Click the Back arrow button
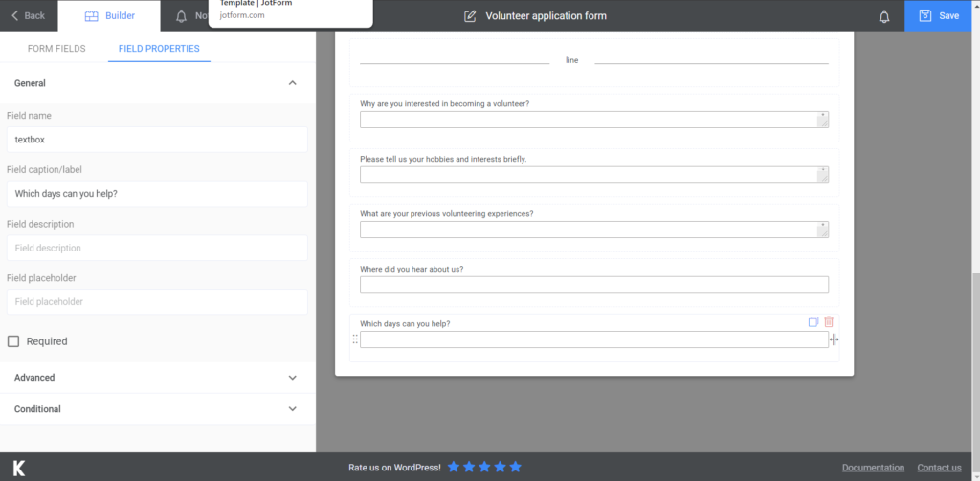The width and height of the screenshot is (980, 481). [x=28, y=15]
